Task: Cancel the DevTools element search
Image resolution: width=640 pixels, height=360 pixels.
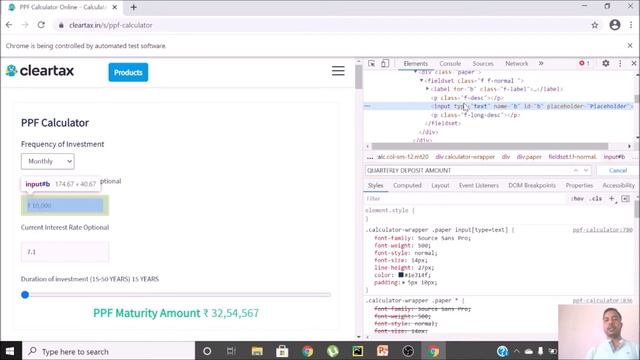Action: (618, 170)
